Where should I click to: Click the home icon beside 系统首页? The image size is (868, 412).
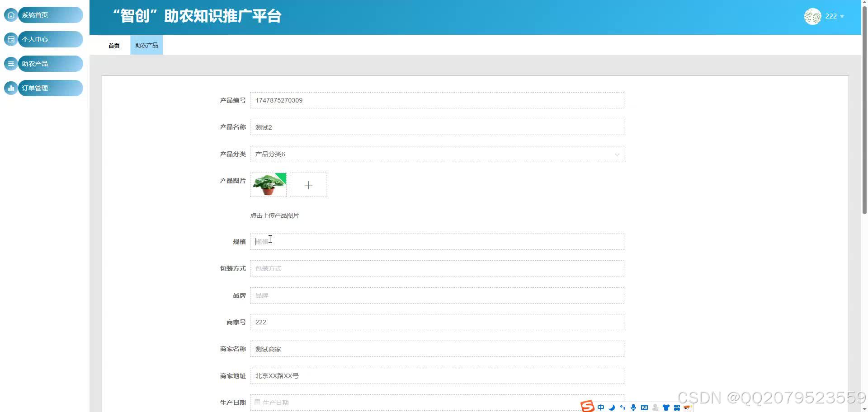(11, 15)
